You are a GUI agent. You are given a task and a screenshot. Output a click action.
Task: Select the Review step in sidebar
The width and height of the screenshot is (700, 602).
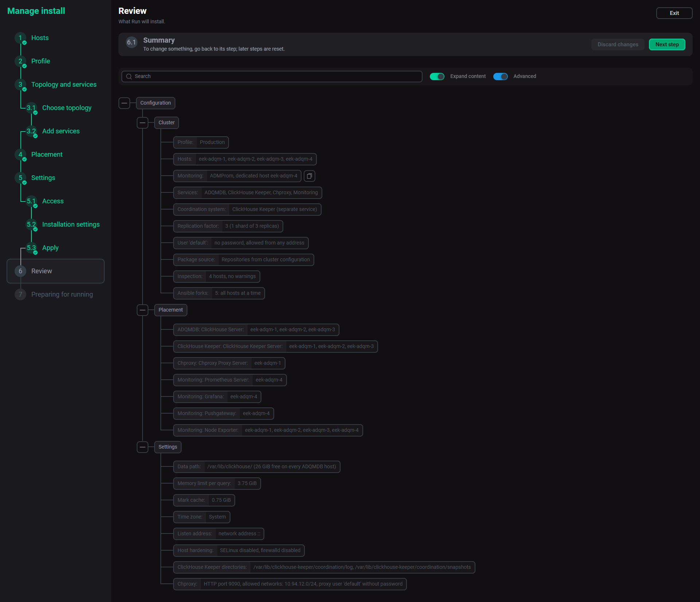click(x=55, y=271)
